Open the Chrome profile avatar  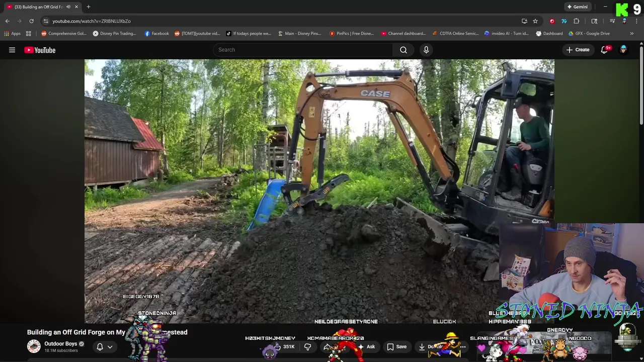click(x=624, y=21)
